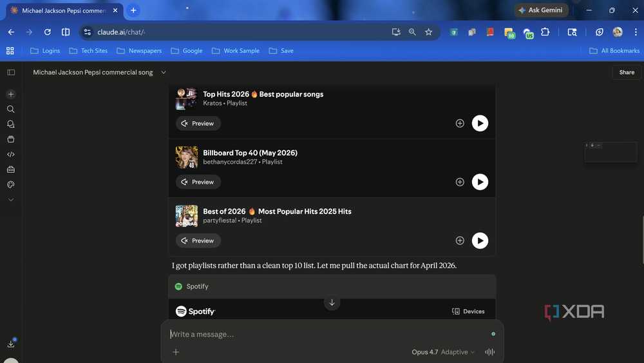Open the code icon in sidebar
Screen dimensions: 644x363
(x=11, y=154)
